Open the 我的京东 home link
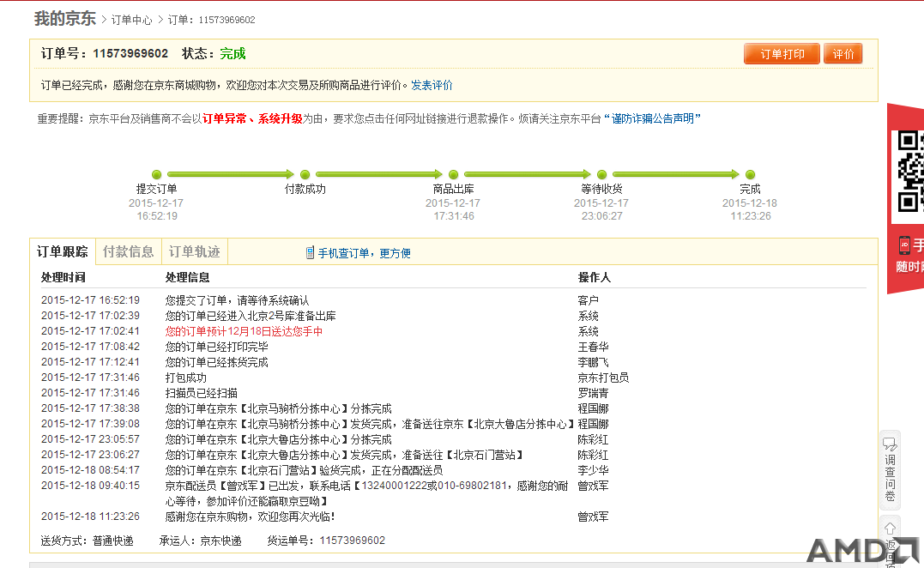Viewport: 924px width, 568px height. pyautogui.click(x=65, y=19)
